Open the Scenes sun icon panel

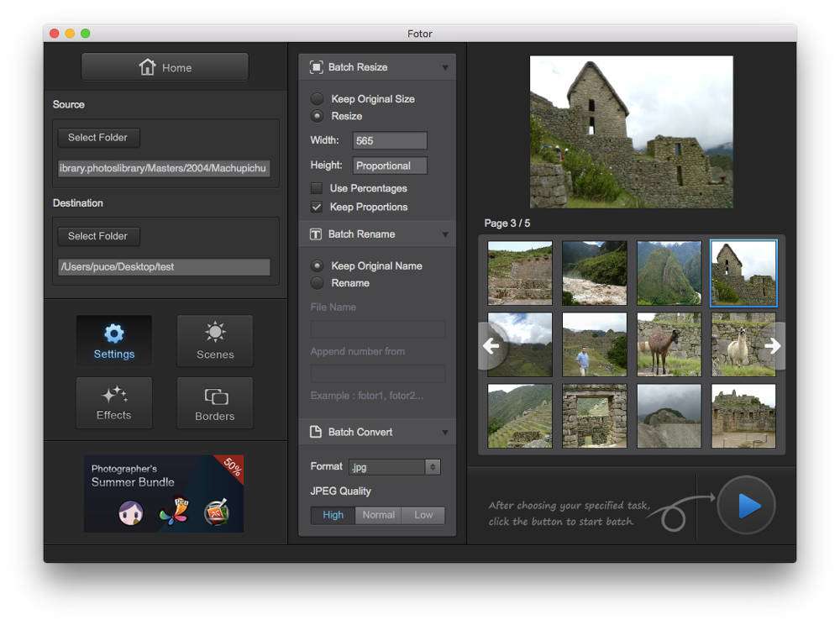[215, 341]
